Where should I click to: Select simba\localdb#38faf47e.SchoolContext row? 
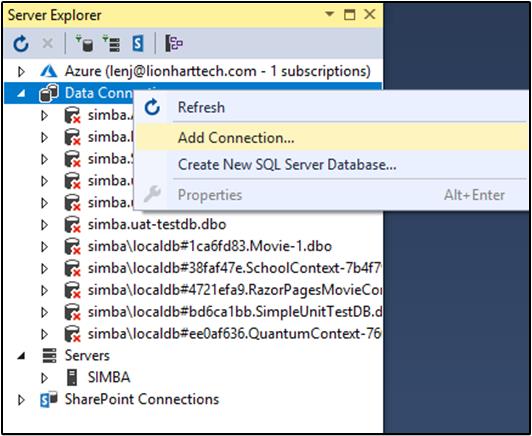(234, 268)
